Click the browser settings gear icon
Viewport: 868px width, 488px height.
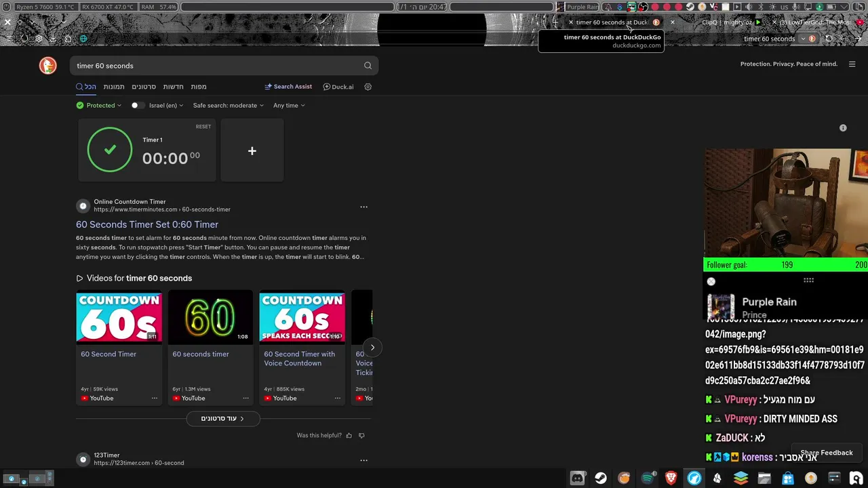39,39
